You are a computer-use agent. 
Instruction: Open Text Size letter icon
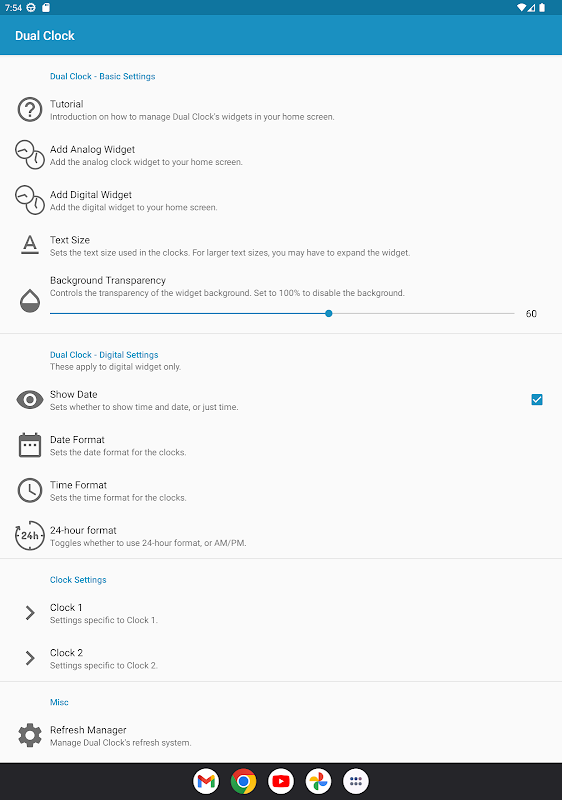(x=30, y=245)
